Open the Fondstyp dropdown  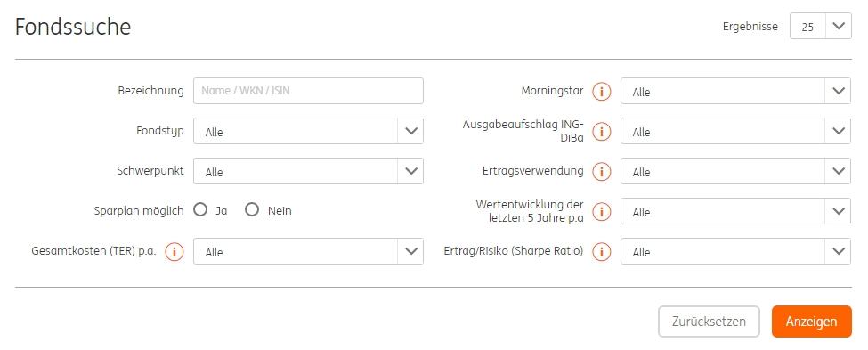pos(308,131)
